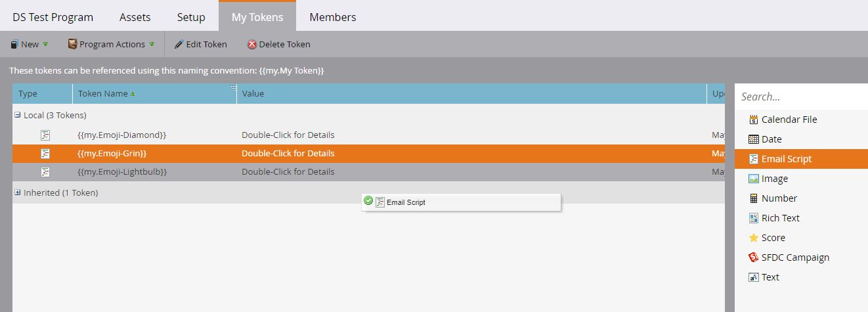Viewport: 868px width, 312px height.
Task: Pick the SFDC Campaign token icon
Action: (x=753, y=257)
